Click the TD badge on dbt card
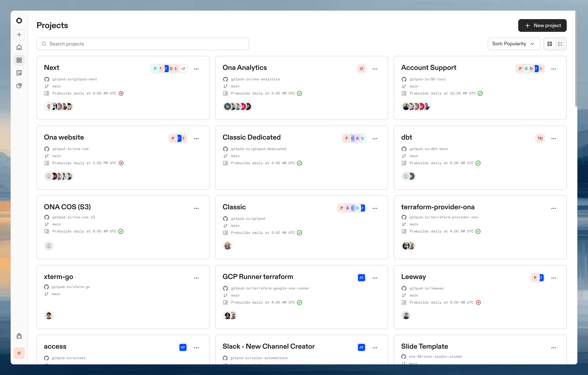588x375 pixels. (540, 139)
